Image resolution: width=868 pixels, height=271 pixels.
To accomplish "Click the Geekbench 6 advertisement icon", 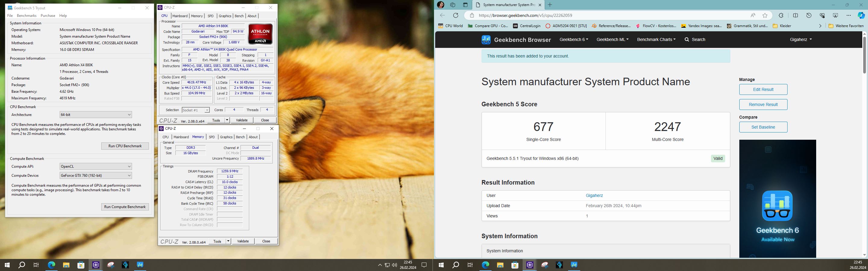I will [777, 206].
